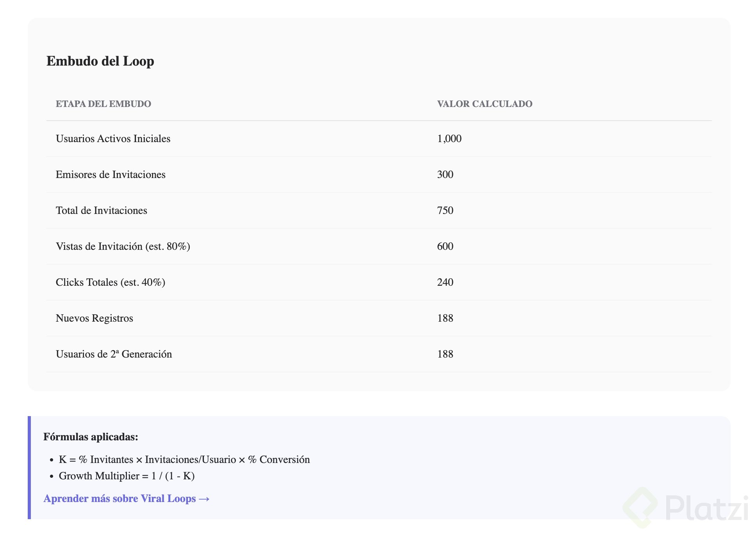The width and height of the screenshot is (756, 534).
Task: Open the Aprender más sobre Viral Loops link
Action: (127, 498)
